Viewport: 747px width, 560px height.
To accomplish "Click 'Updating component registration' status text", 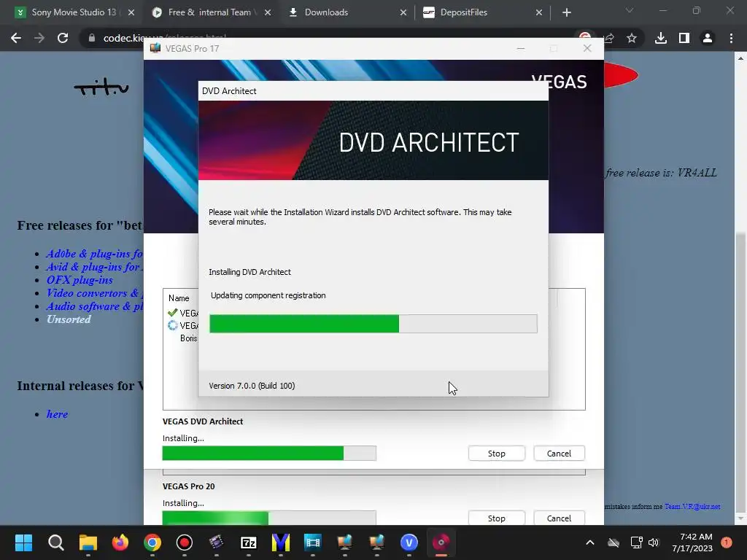I will (x=268, y=295).
